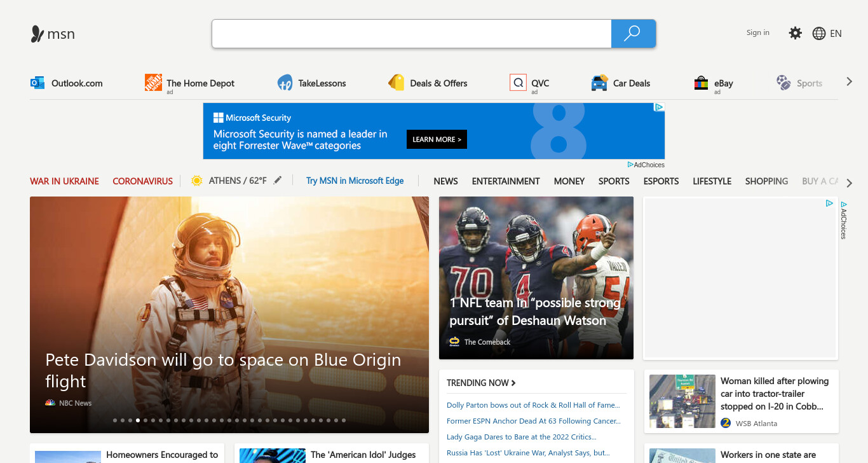Open MONEY category
Viewport: 868px width, 463px height.
(569, 181)
